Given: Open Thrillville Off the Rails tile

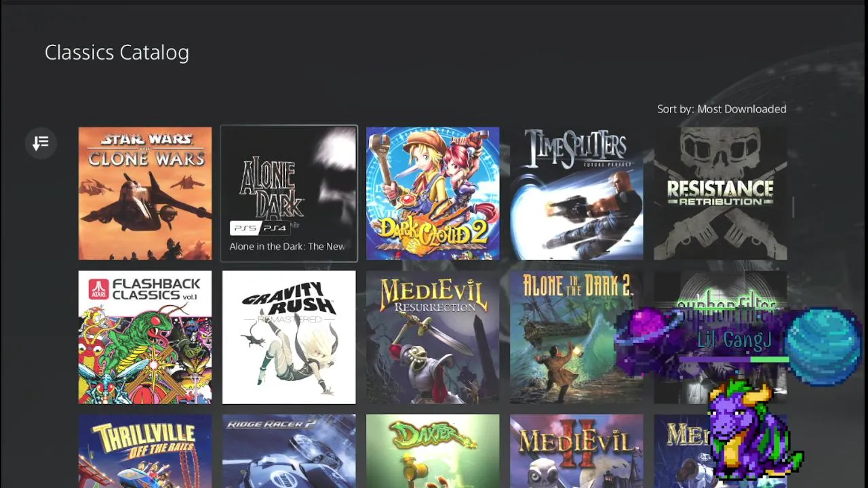Looking at the screenshot, I should 145,451.
